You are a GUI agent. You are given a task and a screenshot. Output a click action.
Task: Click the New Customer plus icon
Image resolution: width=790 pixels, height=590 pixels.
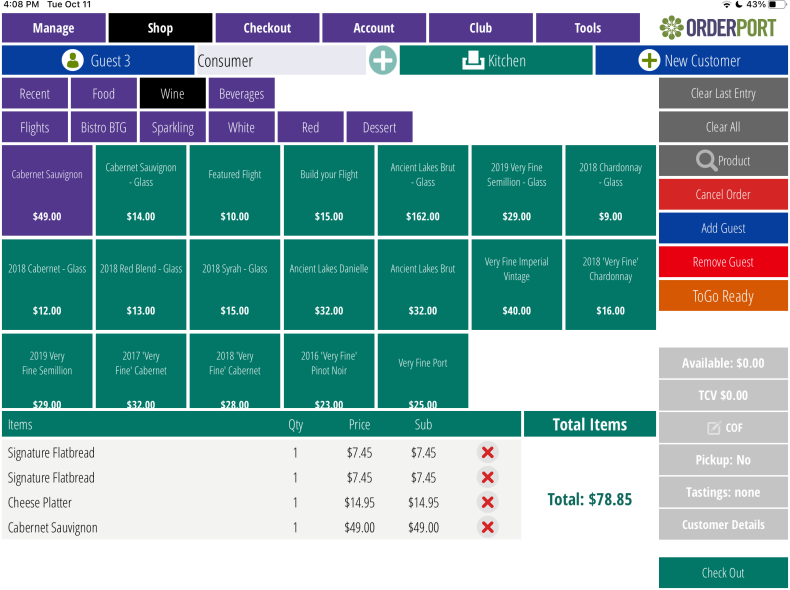click(649, 60)
